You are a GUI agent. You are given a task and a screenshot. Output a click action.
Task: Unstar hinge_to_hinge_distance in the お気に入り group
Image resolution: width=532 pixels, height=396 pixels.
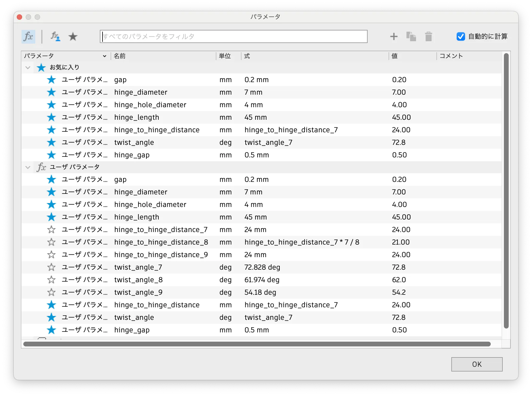click(51, 130)
